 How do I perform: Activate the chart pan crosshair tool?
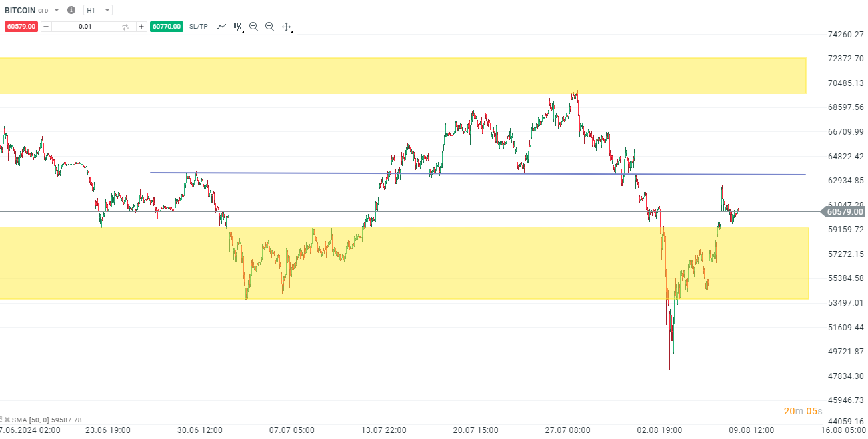[286, 26]
